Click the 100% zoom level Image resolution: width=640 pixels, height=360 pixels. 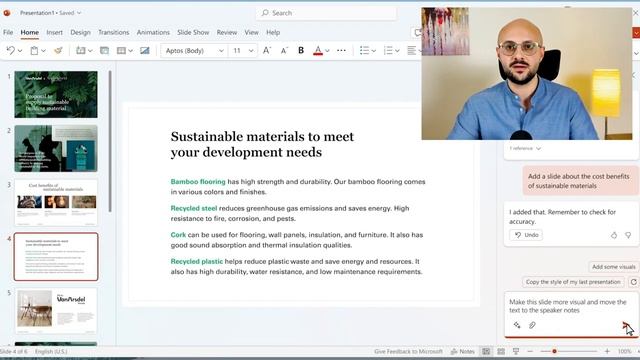[x=624, y=351]
